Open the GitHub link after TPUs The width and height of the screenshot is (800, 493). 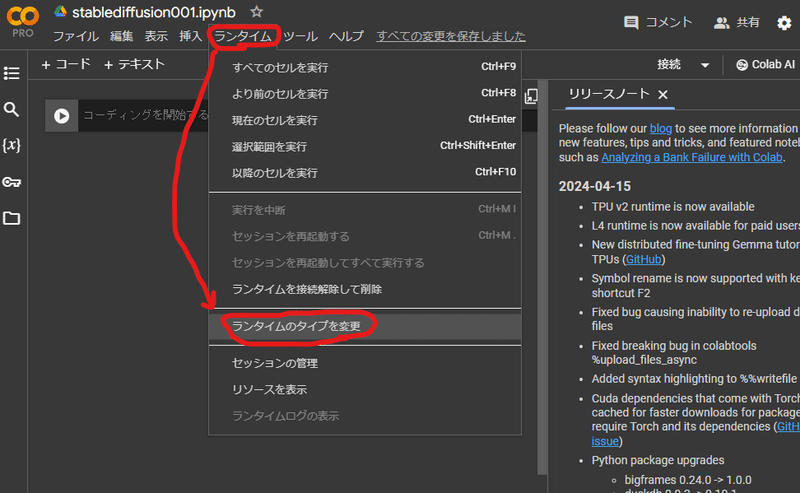coord(643,260)
